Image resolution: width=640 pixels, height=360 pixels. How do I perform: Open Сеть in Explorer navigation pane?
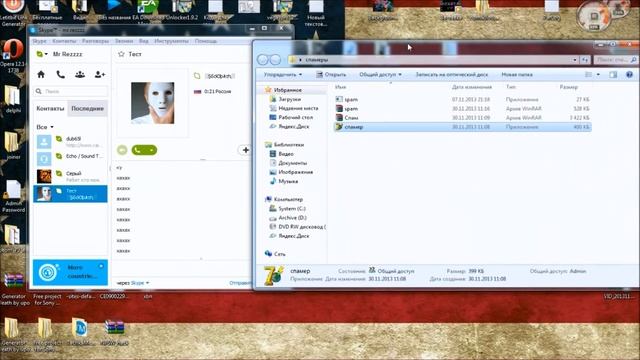[x=280, y=254]
